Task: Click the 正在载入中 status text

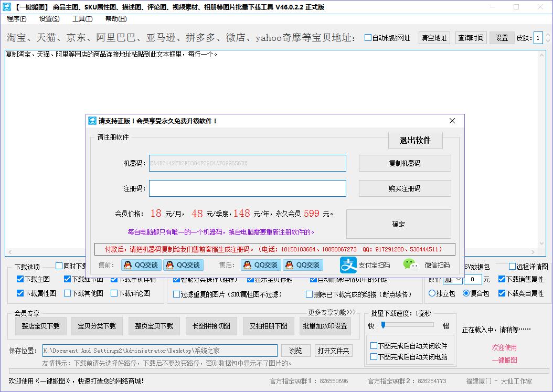Action: 496,330
